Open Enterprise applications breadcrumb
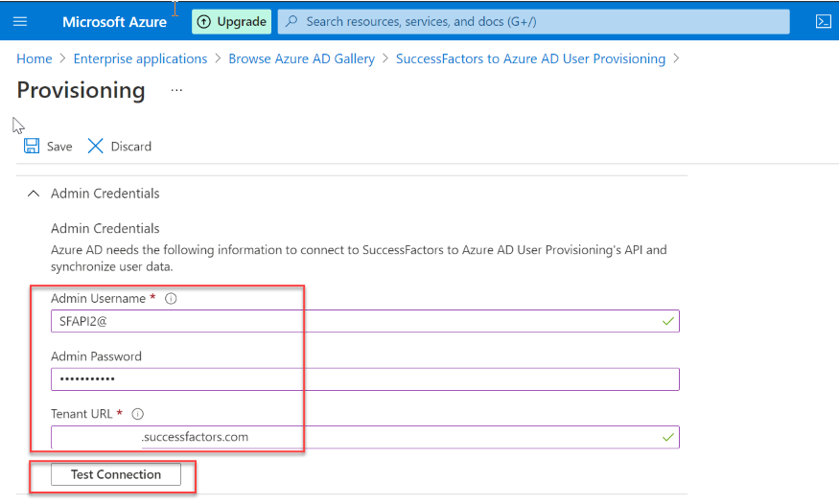The image size is (839, 504). (140, 58)
